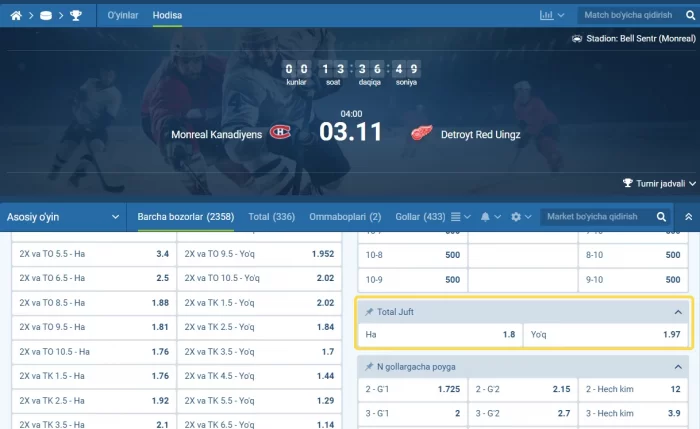Image resolution: width=700 pixels, height=429 pixels.
Task: Open list layout view icon
Action: [455, 217]
